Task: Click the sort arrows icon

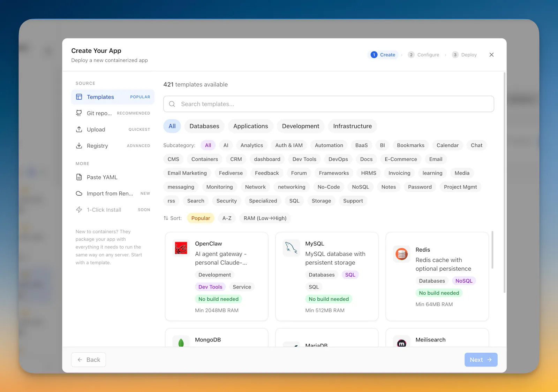Action: pyautogui.click(x=166, y=218)
